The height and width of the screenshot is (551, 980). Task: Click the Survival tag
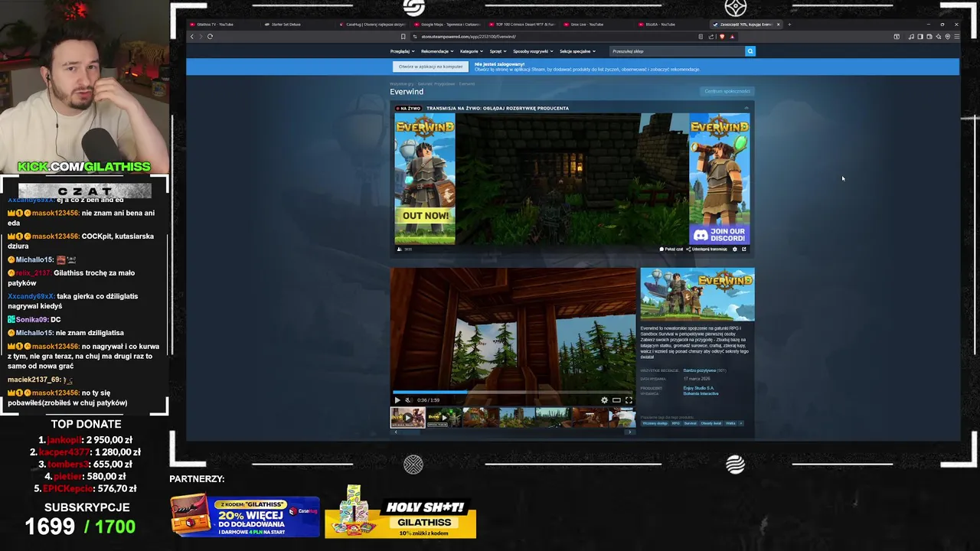691,423
